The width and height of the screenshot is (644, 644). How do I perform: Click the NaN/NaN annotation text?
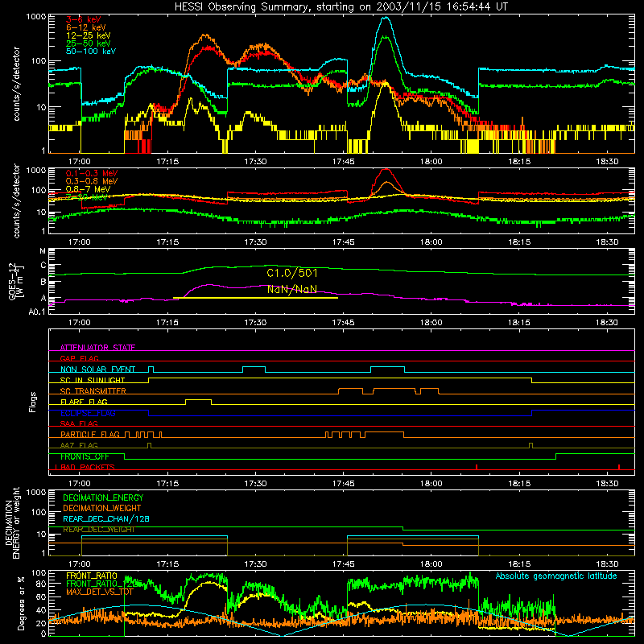(292, 289)
